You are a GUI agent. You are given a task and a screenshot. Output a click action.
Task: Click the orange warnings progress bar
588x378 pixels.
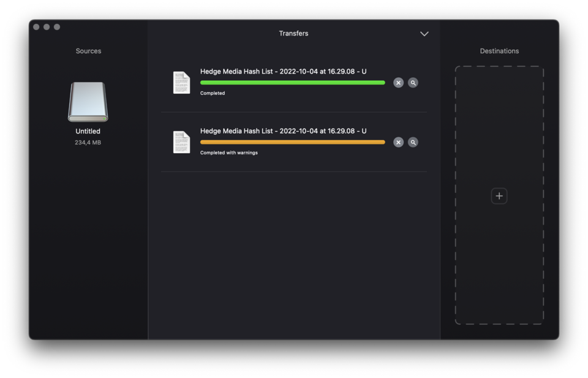[x=292, y=142]
